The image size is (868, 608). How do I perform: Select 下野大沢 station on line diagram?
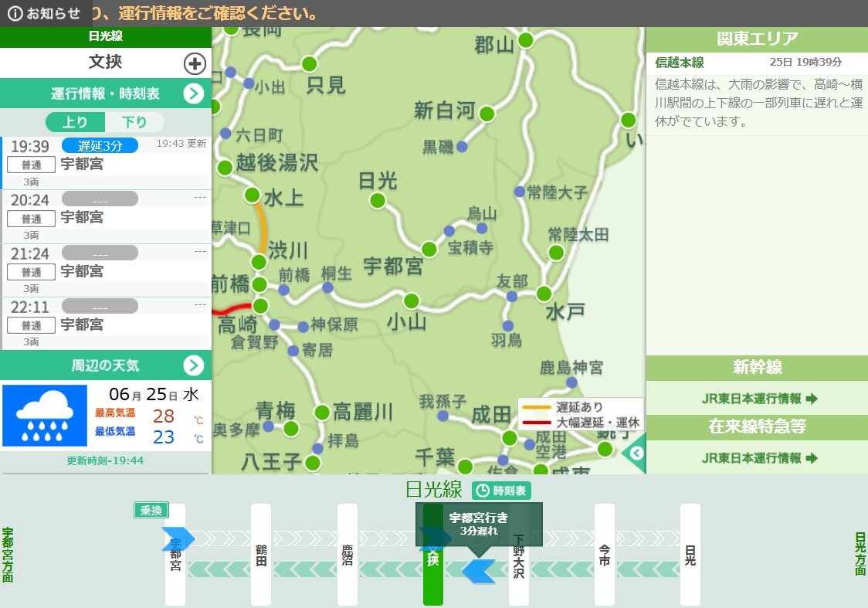pos(519,554)
